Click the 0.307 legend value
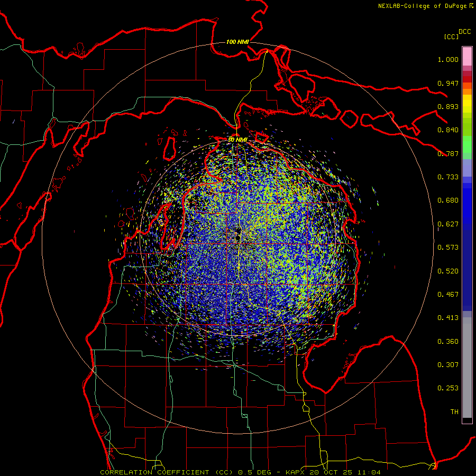This screenshot has width=476, height=476. [x=448, y=365]
